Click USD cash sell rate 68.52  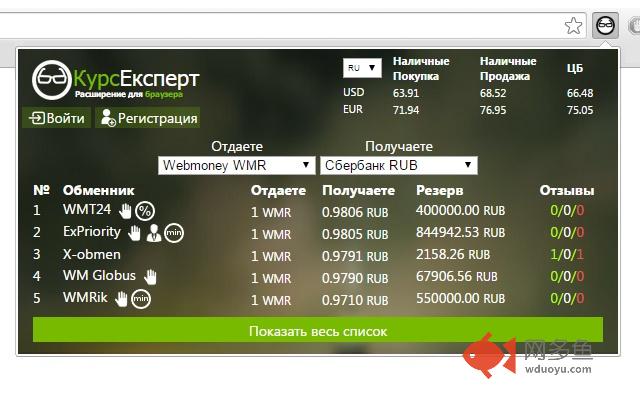point(493,93)
